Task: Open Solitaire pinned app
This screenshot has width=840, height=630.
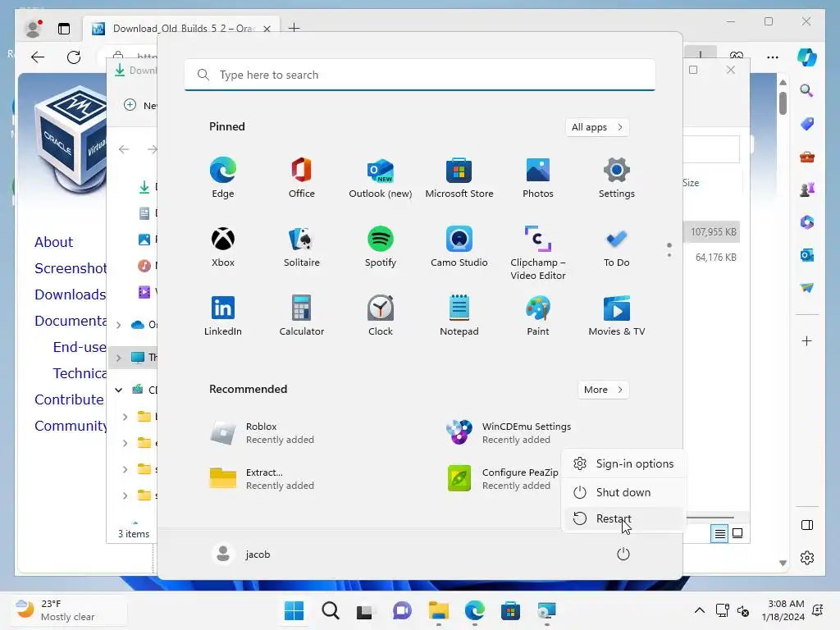Action: (302, 247)
